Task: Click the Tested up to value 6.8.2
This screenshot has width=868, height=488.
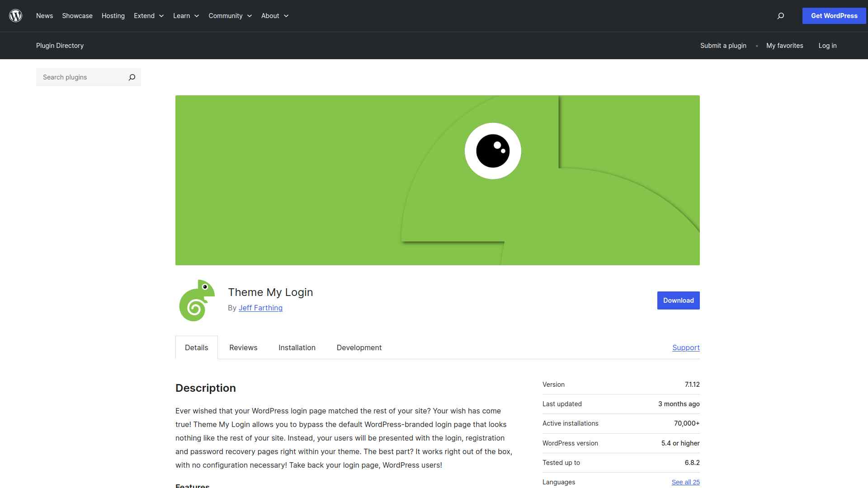Action: [692, 463]
